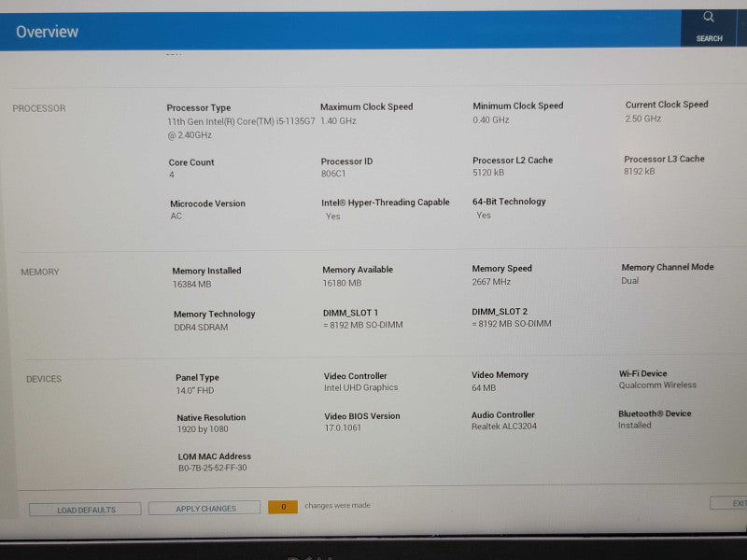Select the Overview header title

click(x=48, y=32)
